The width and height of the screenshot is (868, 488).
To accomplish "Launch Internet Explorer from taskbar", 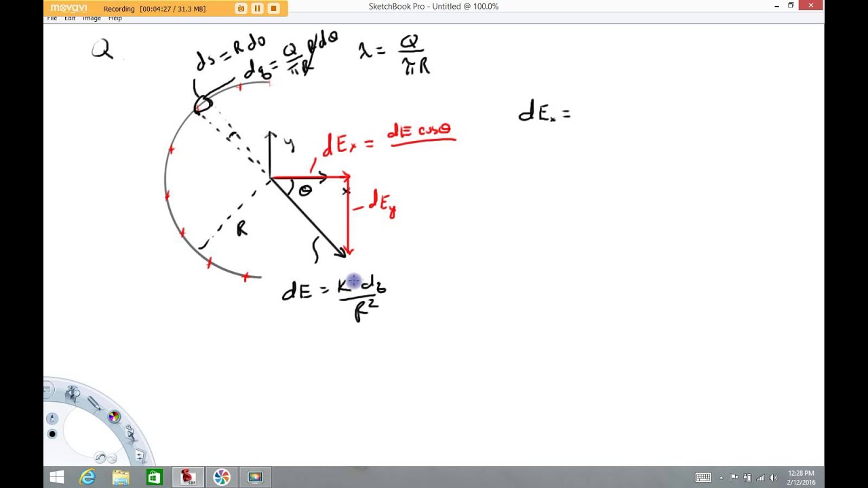I will (x=87, y=478).
